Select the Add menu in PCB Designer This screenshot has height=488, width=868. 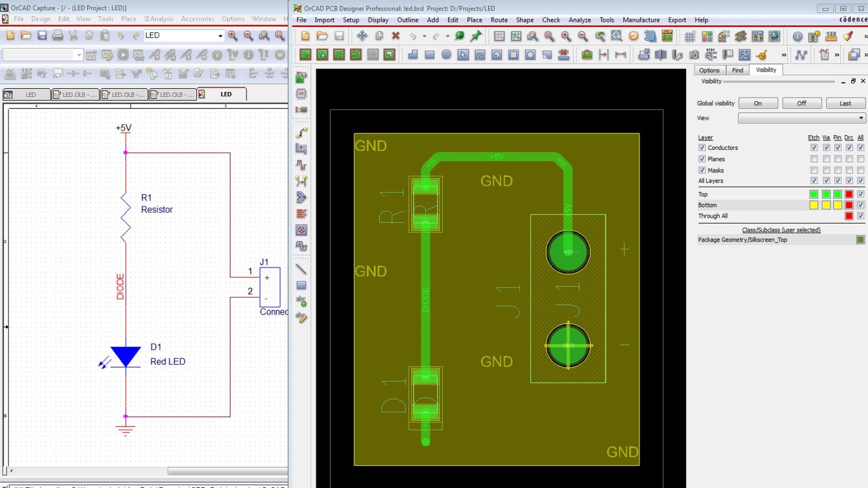432,20
